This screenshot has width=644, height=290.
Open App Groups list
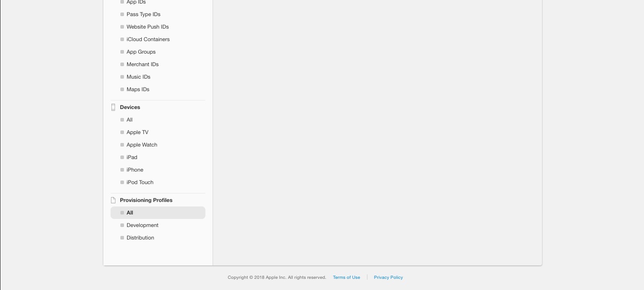coord(141,52)
